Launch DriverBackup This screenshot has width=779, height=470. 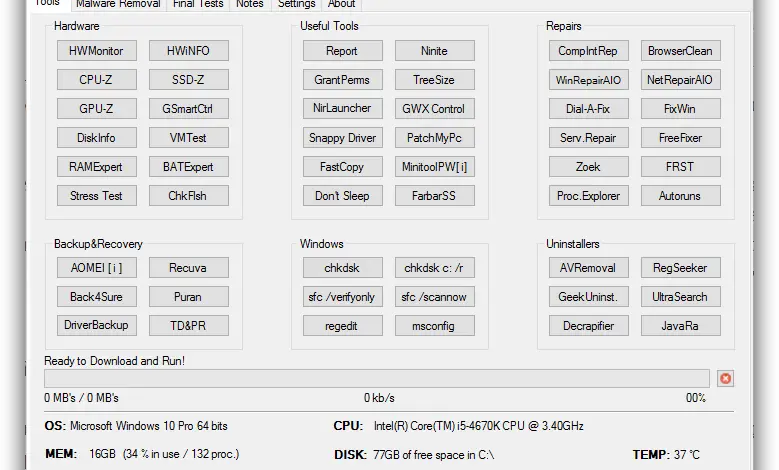pyautogui.click(x=96, y=325)
